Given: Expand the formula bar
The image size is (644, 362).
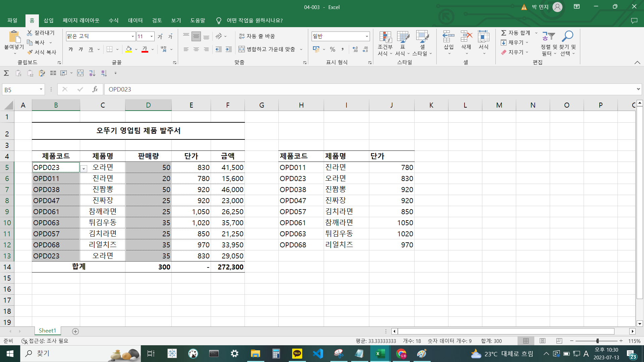Looking at the screenshot, I should 638,89.
